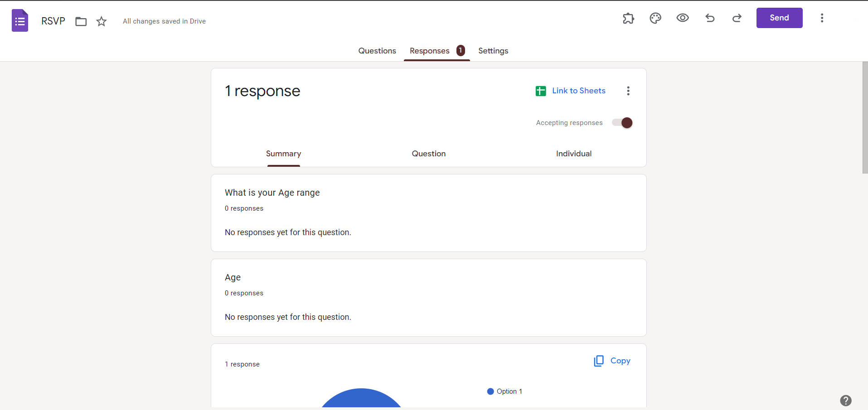Click the blue Option 1 legend dot
The height and width of the screenshot is (410, 868).
pyautogui.click(x=490, y=391)
